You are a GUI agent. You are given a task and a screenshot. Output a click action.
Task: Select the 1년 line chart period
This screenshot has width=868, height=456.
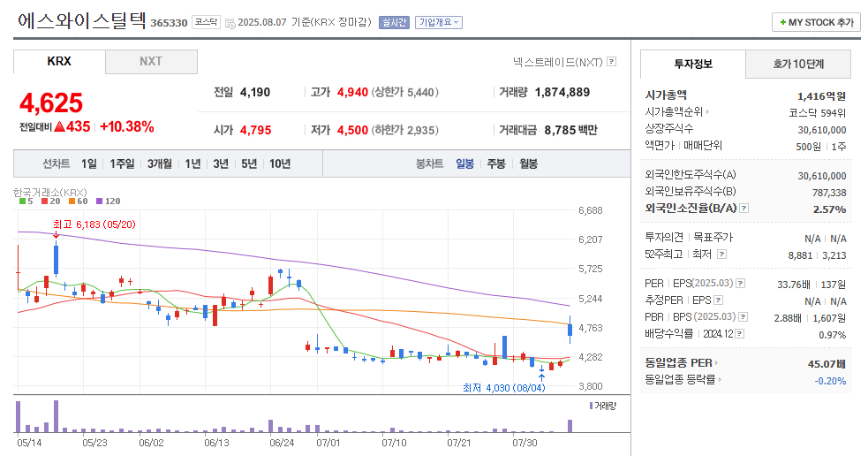click(192, 164)
